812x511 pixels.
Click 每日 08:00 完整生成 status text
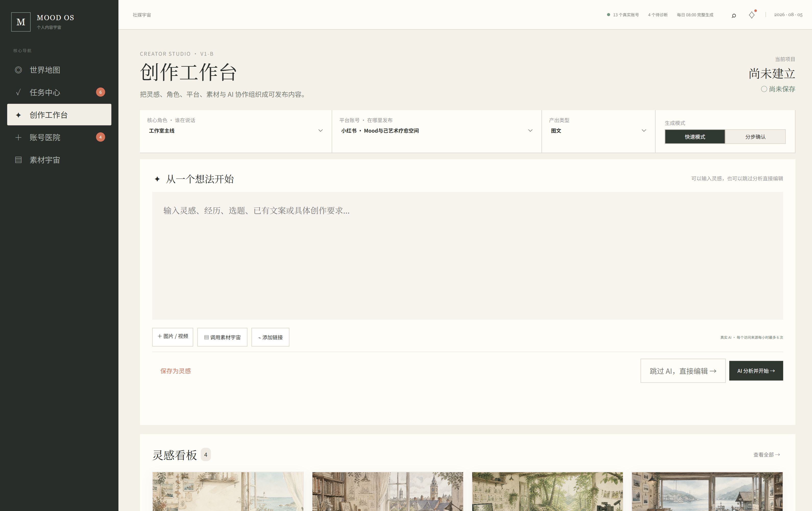695,15
